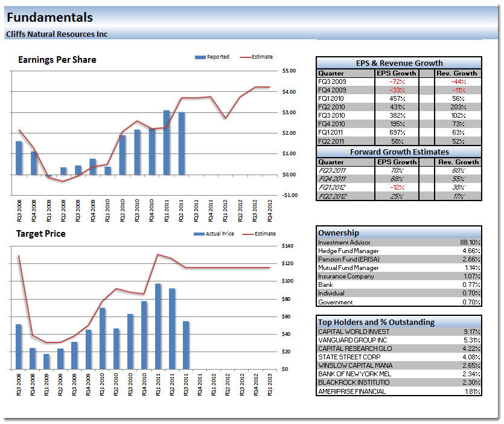Click the Earnings Per Share chart title
This screenshot has width=504, height=424.
click(x=57, y=60)
